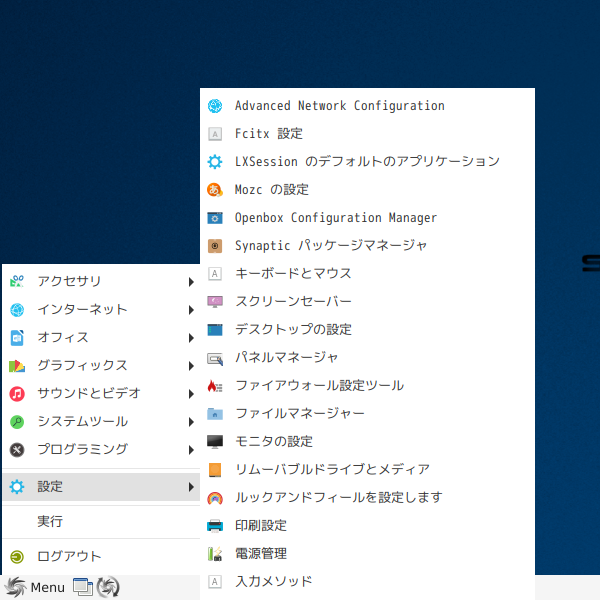Click the システムツール green icon
This screenshot has width=600, height=600.
coord(17,422)
